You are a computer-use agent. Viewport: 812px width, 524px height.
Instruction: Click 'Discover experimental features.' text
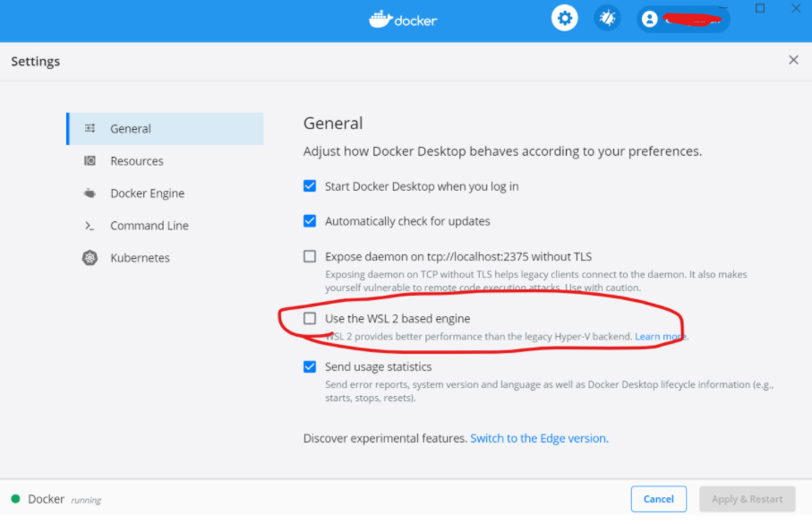(385, 438)
